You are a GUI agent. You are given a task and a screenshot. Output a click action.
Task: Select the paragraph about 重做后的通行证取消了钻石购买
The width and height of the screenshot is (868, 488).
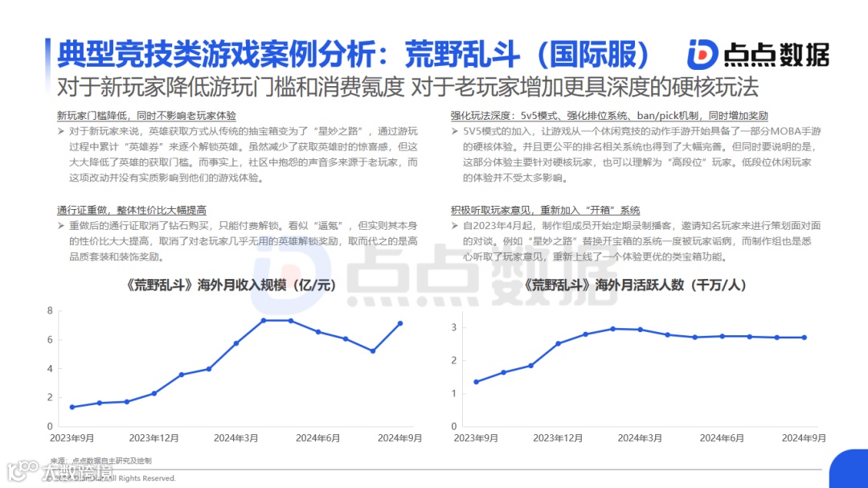tap(243, 241)
